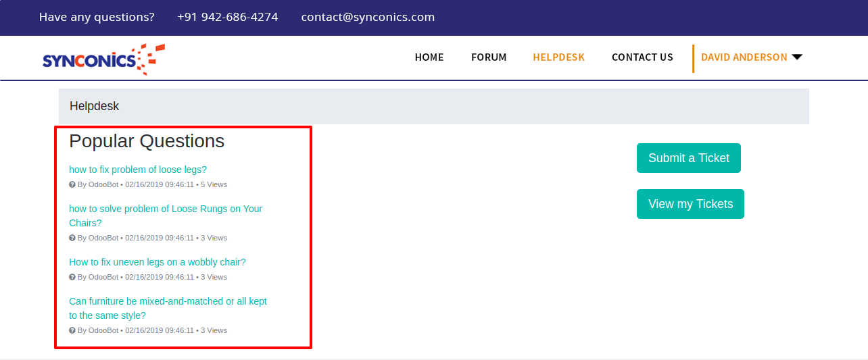The width and height of the screenshot is (868, 360).
Task: Open the HOME menu item
Action: click(x=429, y=57)
